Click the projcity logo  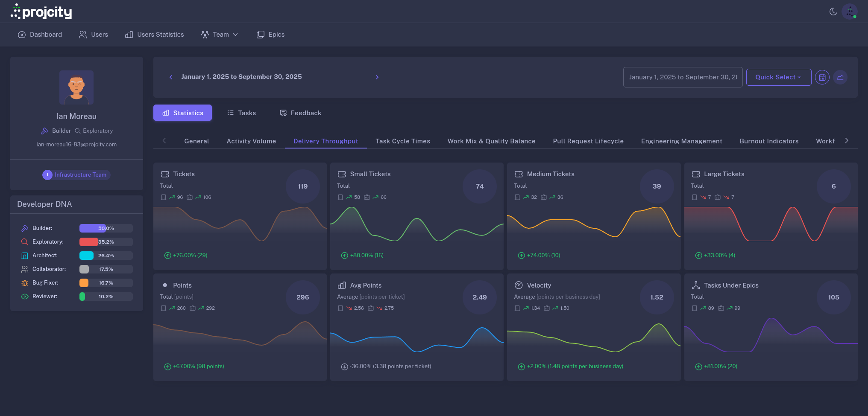click(x=41, y=12)
